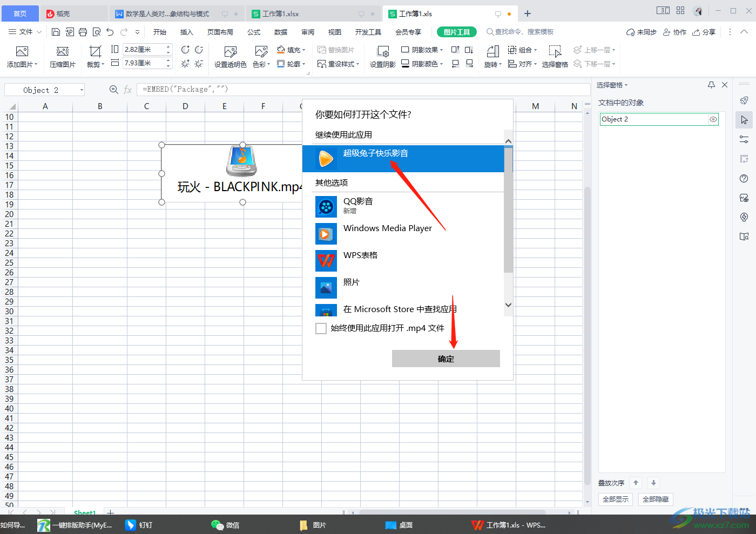This screenshot has width=756, height=534.
Task: Move Object 2 up in stacking order
Action: coord(636,483)
